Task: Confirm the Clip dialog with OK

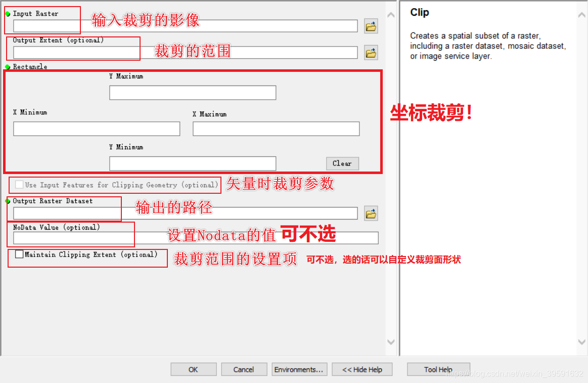Action: click(194, 369)
